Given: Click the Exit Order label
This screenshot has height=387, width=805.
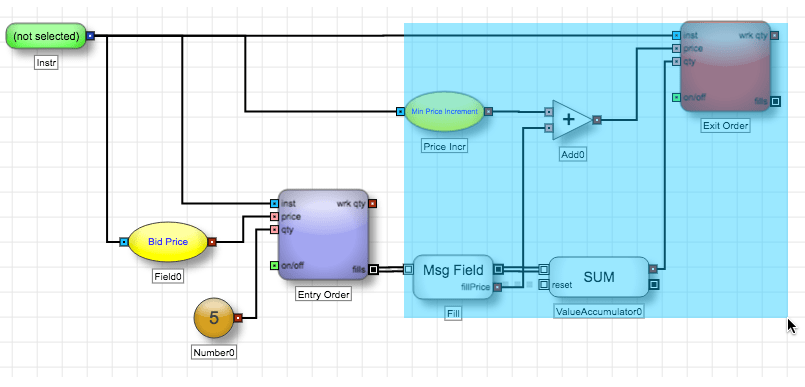Looking at the screenshot, I should (x=725, y=126).
